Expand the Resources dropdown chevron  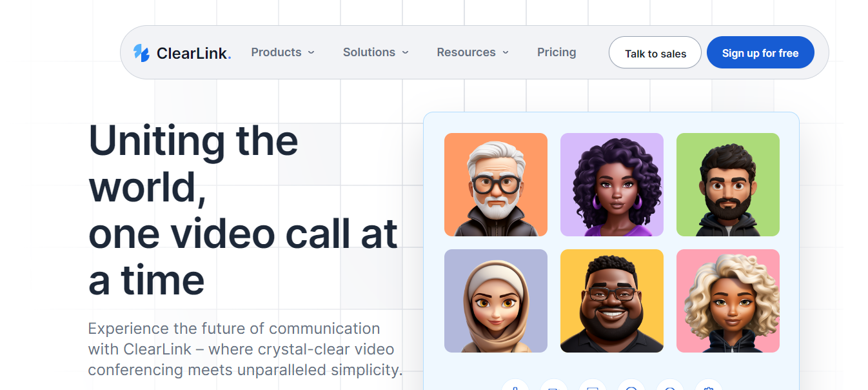click(x=506, y=52)
